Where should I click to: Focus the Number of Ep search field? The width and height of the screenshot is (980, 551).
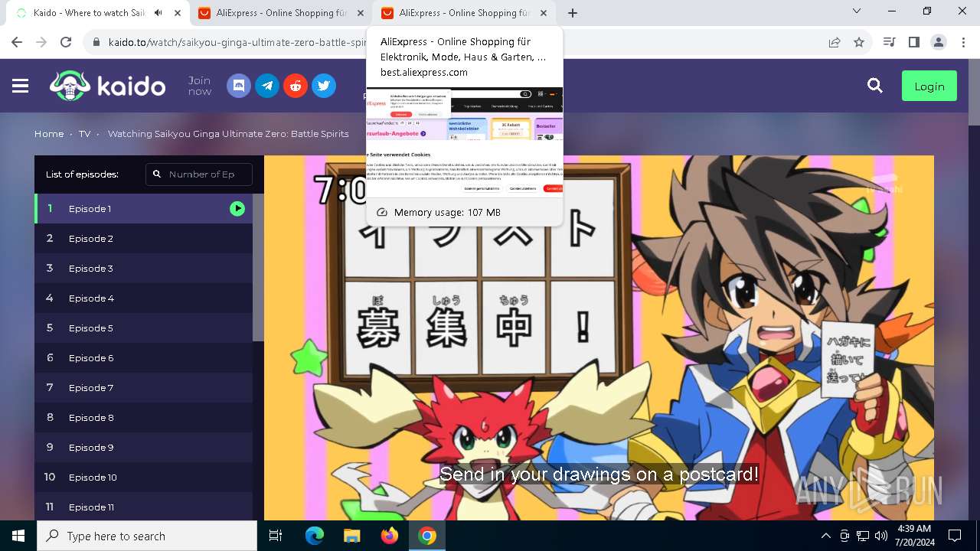coord(199,174)
